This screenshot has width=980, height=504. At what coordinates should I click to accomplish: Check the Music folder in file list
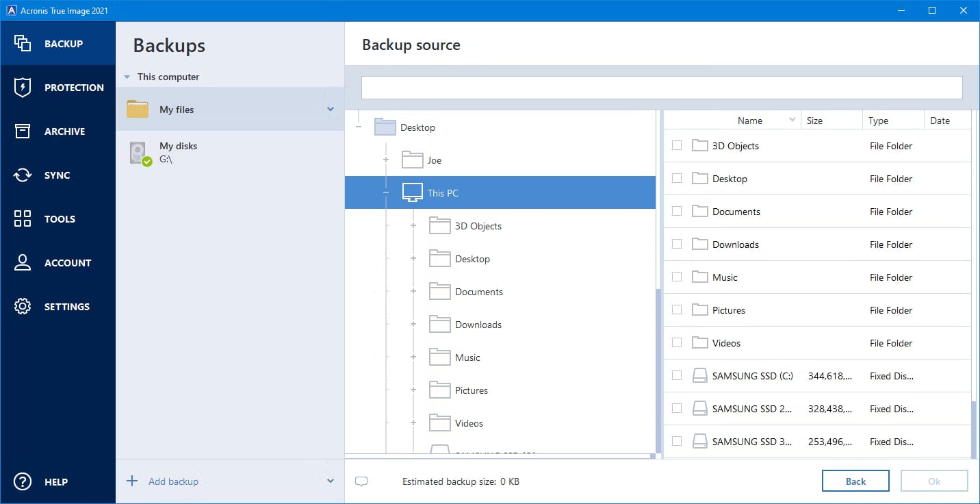[x=677, y=277]
